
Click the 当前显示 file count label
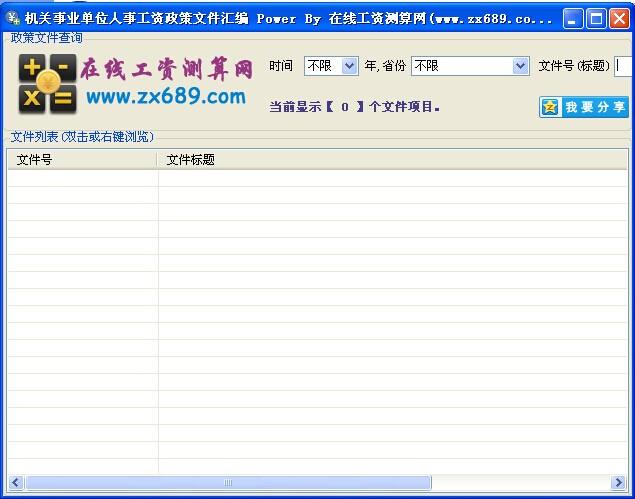[355, 107]
